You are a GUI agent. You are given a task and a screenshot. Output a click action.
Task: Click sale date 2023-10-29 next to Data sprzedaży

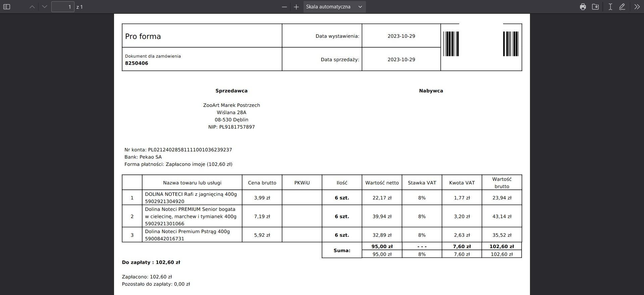pos(401,59)
